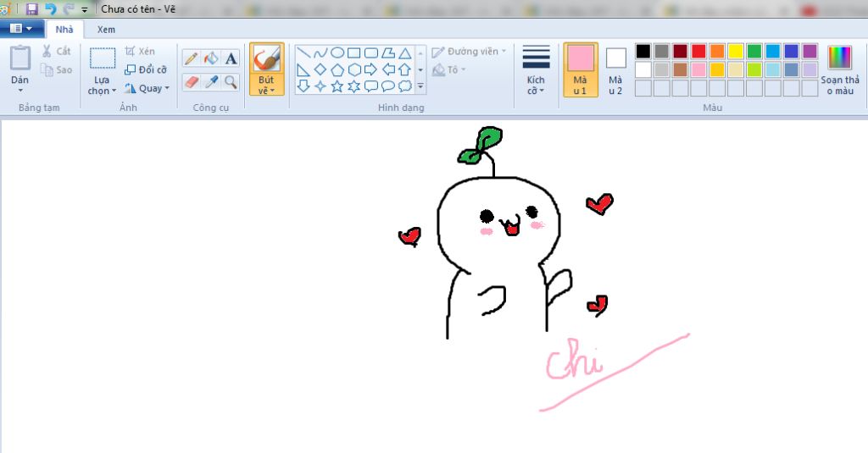Pick the rose pink color swatch
Screen dimensions: 868x453
698,69
